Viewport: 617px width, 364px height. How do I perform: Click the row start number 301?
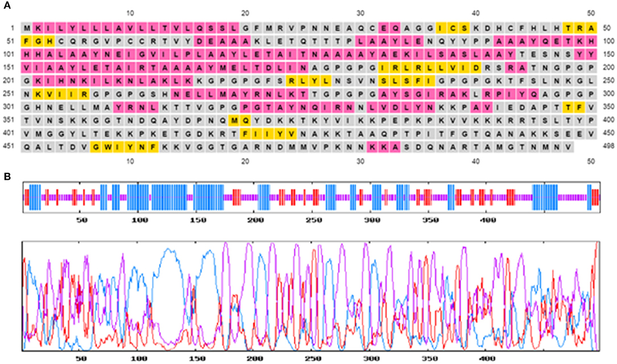[x=10, y=106]
